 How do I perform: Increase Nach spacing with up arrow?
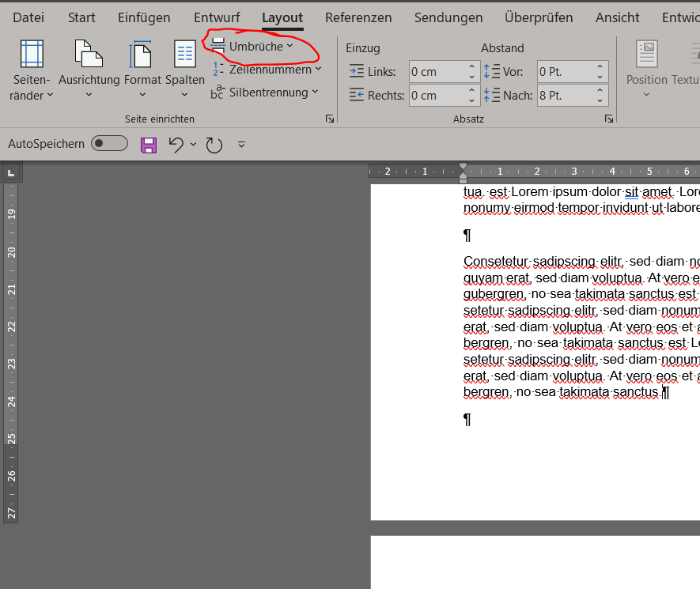(600, 90)
